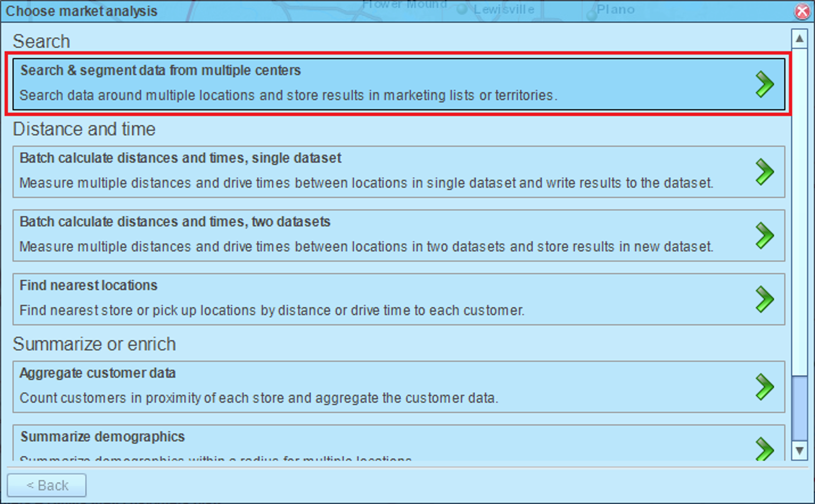Open Batch calculate distances and times, single dataset
Screen dimensions: 815x504
pos(399,172)
